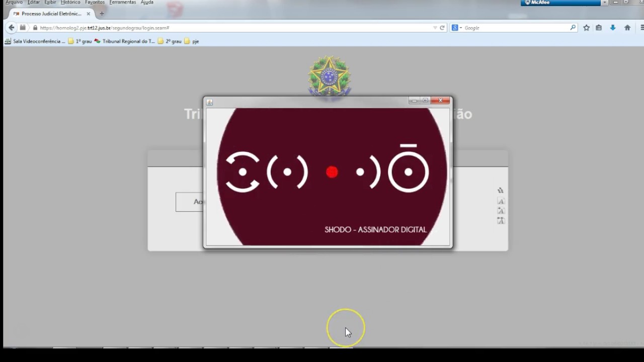
Task: Click the Brazilian coat of arms logo
Action: click(329, 75)
